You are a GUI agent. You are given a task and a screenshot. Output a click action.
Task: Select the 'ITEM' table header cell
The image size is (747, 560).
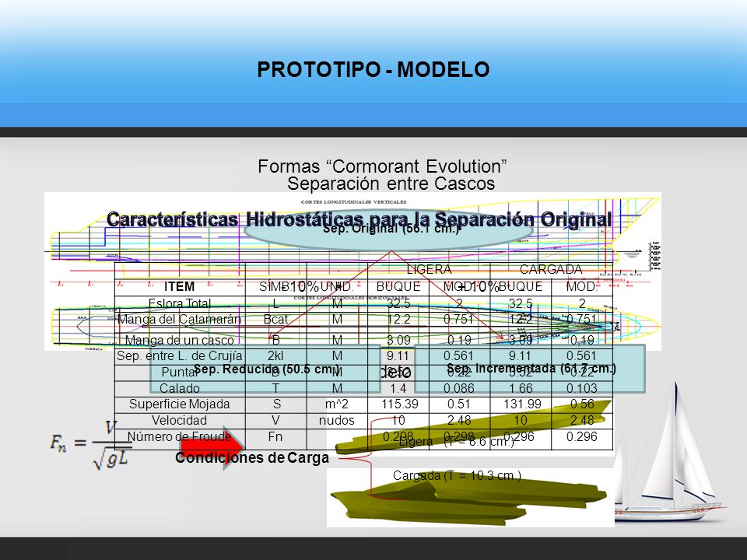180,287
